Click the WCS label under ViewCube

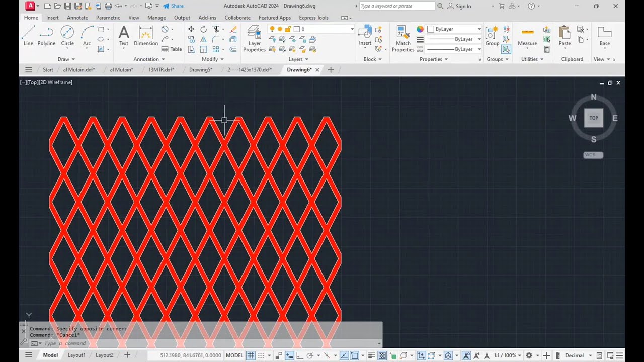(x=593, y=155)
